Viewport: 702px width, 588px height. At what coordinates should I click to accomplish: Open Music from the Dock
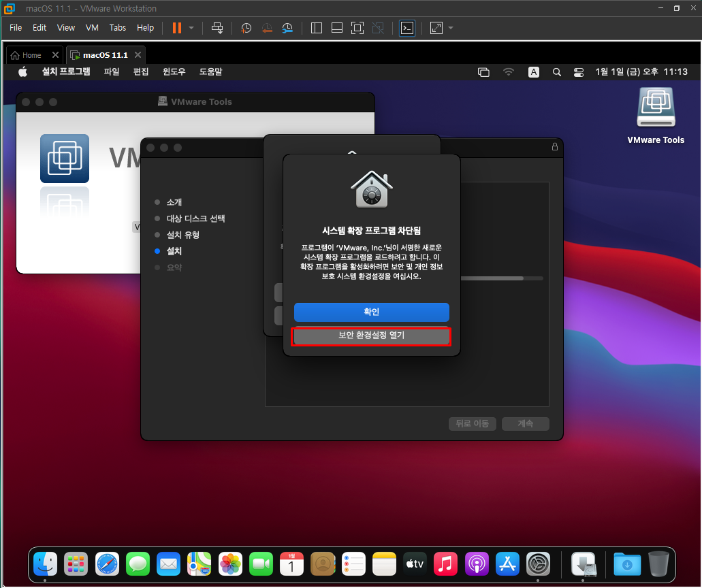coord(445,563)
